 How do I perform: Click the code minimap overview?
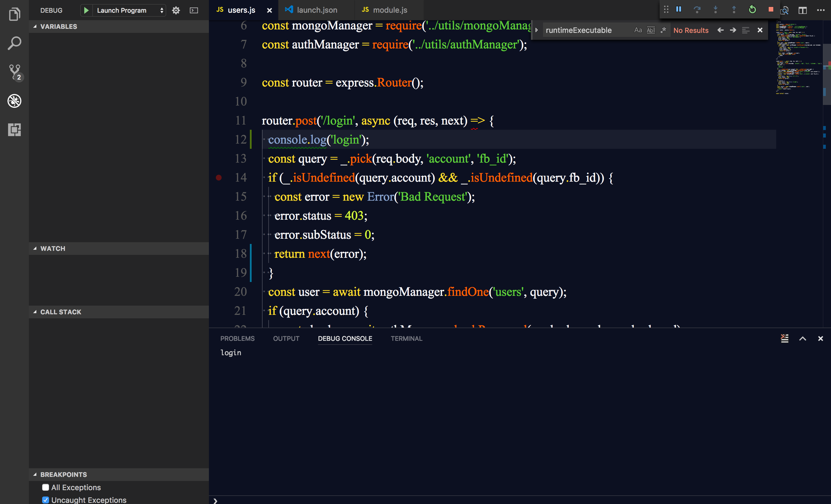(799, 58)
